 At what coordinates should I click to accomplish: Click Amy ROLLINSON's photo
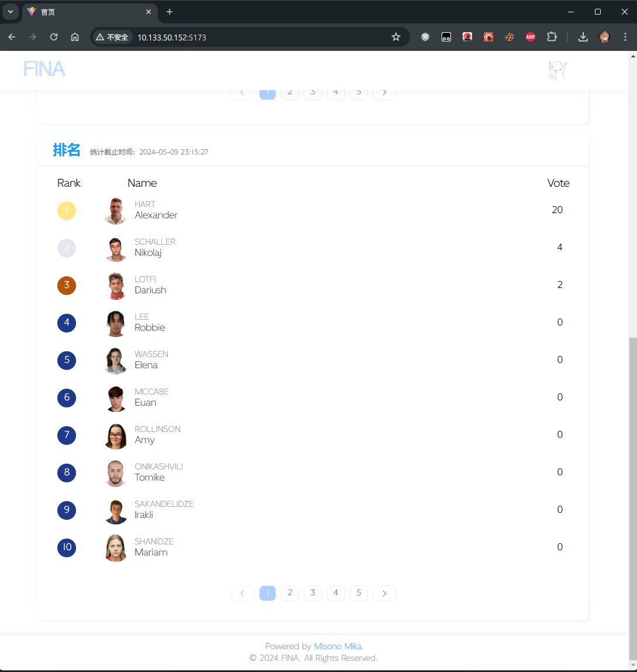pos(116,436)
